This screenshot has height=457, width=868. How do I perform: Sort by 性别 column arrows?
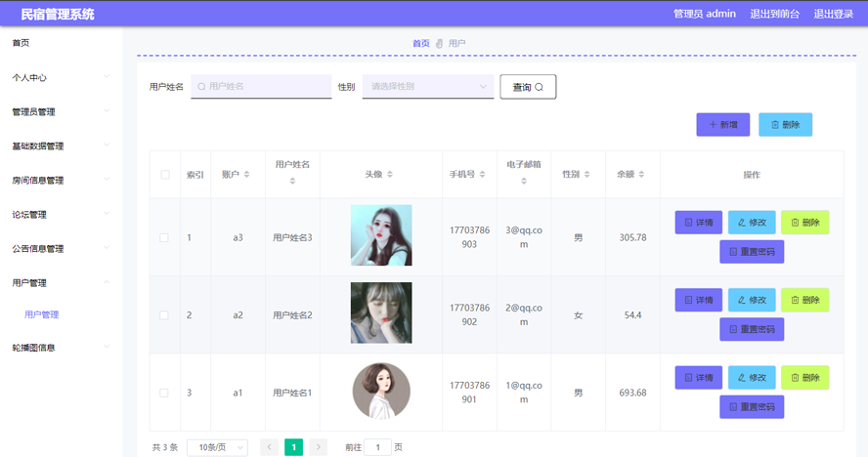pos(586,174)
